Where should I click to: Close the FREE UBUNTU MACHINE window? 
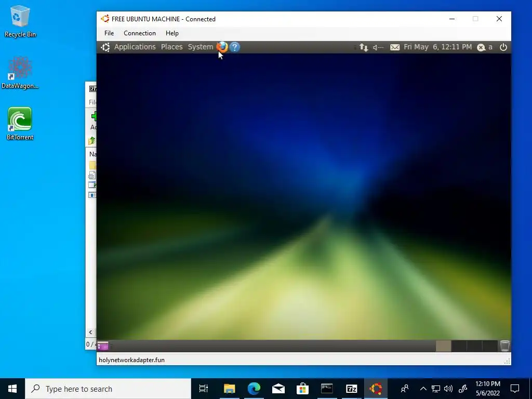[x=499, y=19]
